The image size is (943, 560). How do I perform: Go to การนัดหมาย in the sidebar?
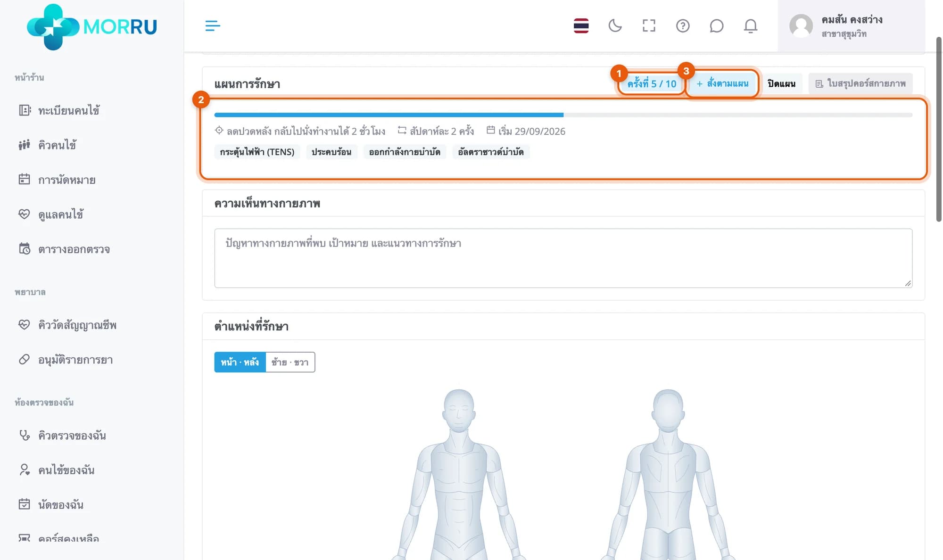(66, 180)
